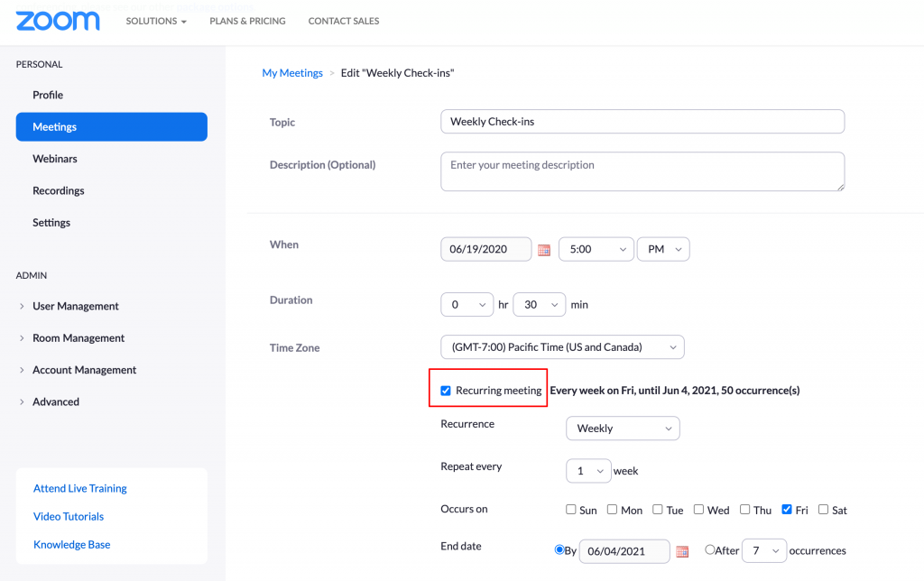Open the Solutions menu

[x=156, y=21]
